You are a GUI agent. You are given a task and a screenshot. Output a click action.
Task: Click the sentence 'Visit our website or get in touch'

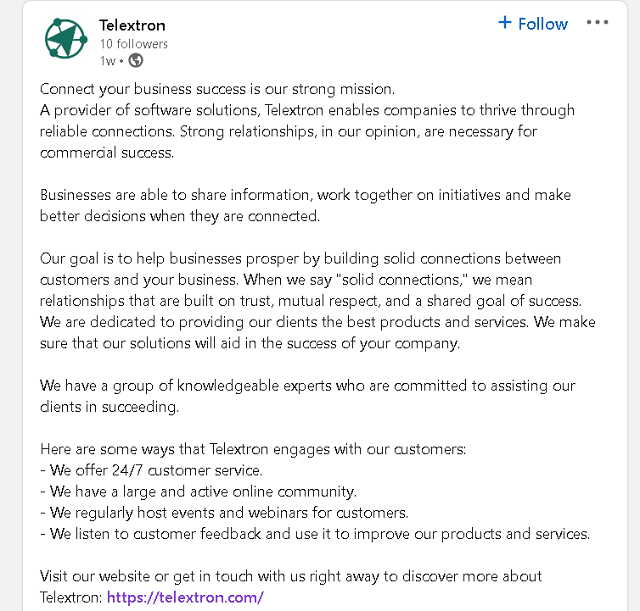pos(291,576)
